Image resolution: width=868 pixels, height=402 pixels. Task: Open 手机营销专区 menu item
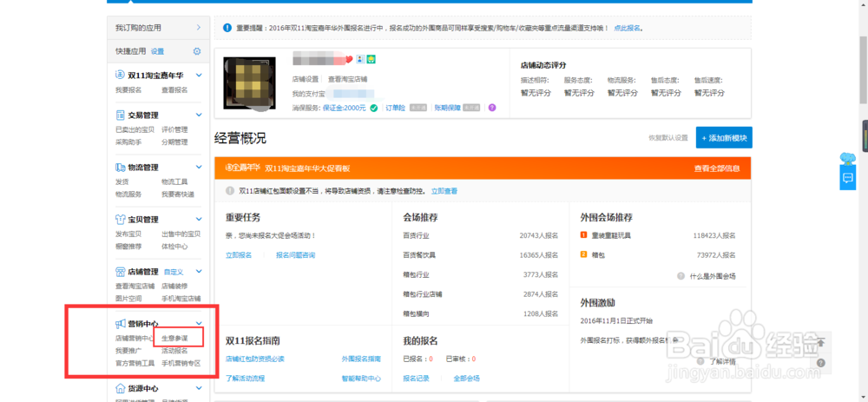(x=181, y=363)
